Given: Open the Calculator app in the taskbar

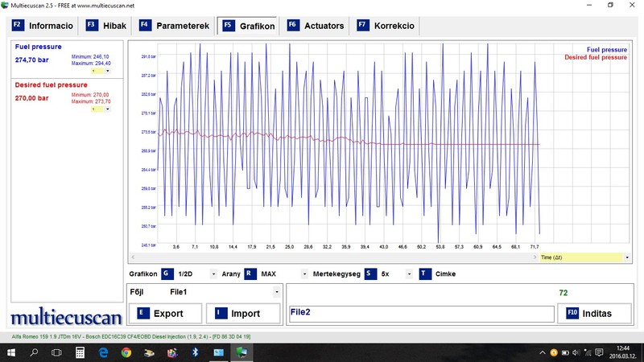Looking at the screenshot, I should click(x=80, y=352).
